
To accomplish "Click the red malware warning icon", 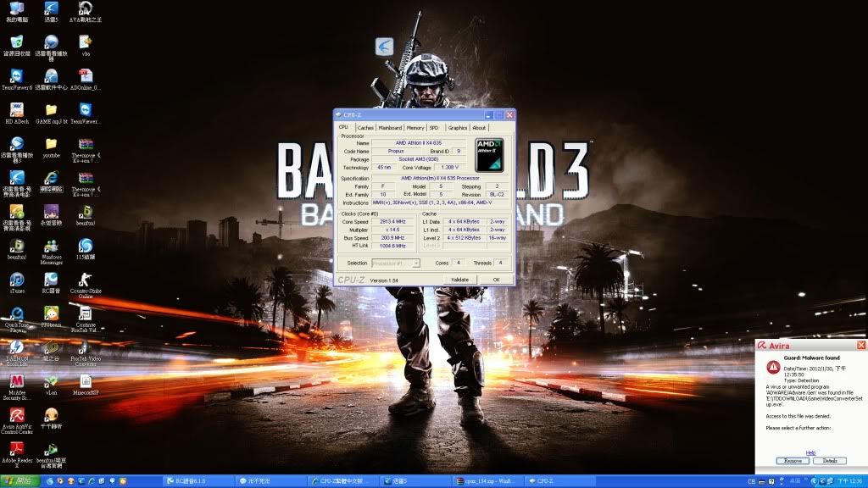I will tap(773, 367).
